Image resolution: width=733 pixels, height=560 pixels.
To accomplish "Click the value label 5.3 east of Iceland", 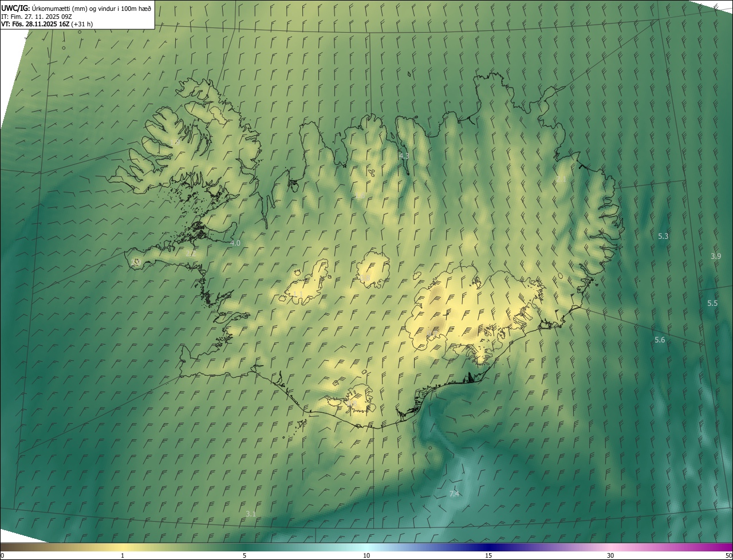I will [x=663, y=236].
